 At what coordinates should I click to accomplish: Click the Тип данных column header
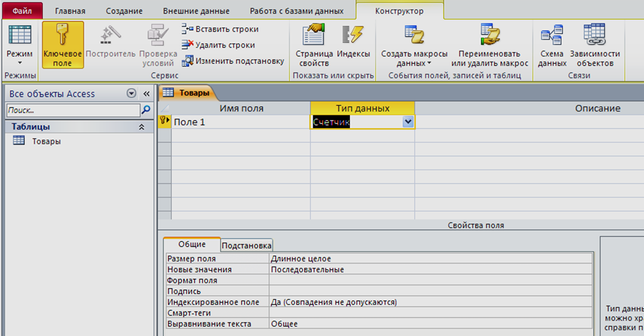(362, 108)
